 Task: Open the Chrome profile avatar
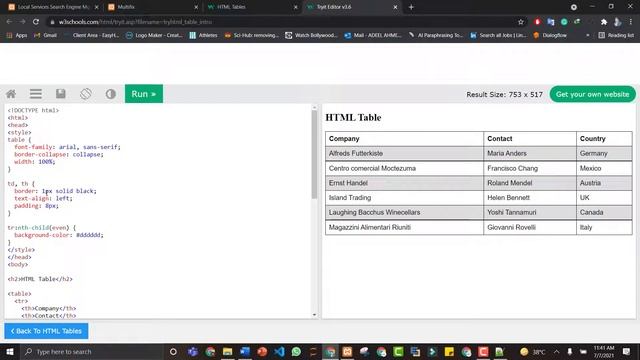pos(617,22)
